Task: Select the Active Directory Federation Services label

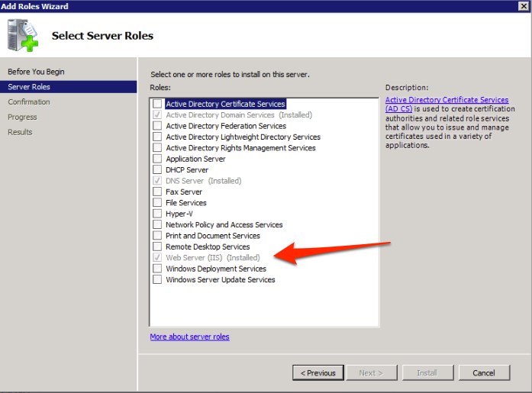Action: [x=226, y=126]
